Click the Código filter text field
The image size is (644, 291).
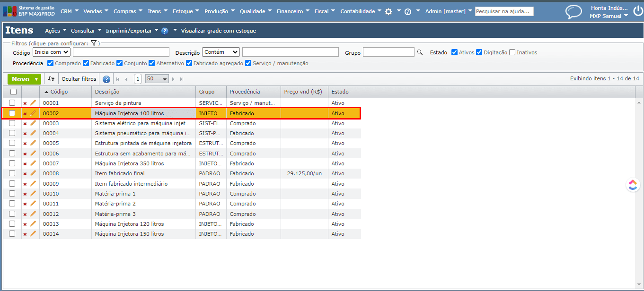pos(121,52)
